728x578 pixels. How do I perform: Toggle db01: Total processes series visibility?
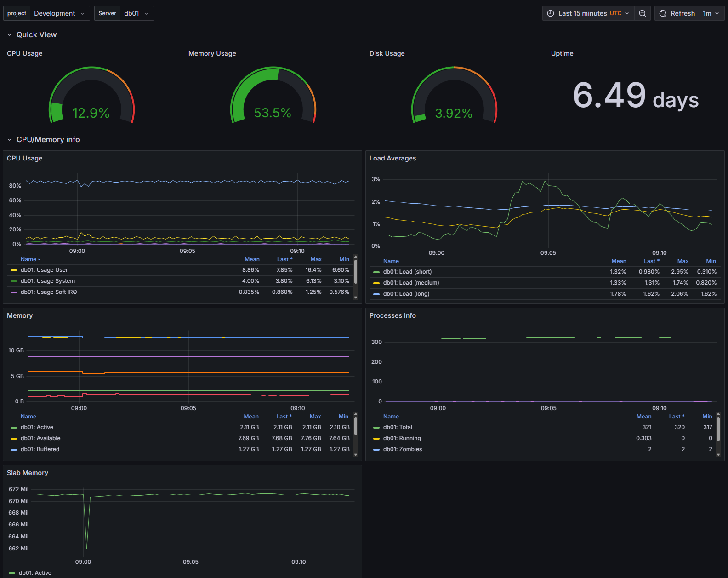tap(398, 427)
